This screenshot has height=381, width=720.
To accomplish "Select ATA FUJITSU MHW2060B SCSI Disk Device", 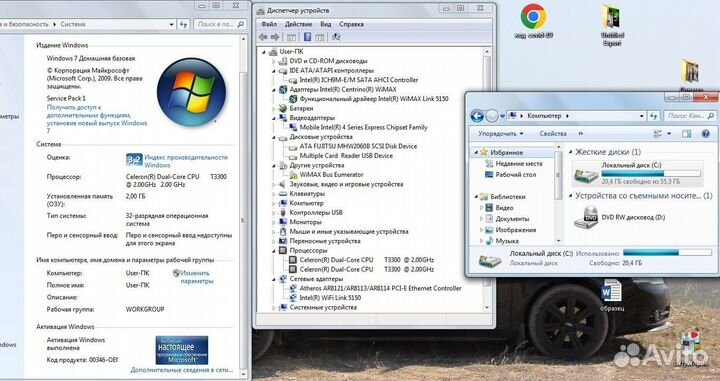I will pyautogui.click(x=358, y=146).
